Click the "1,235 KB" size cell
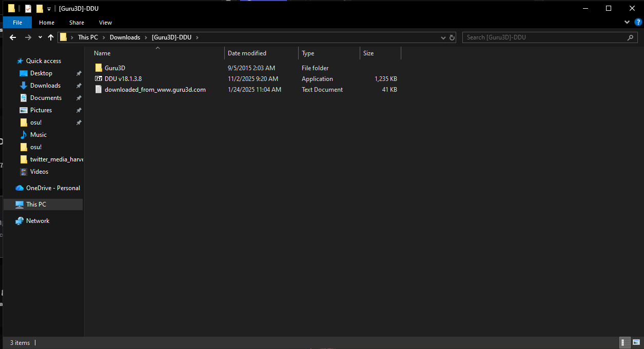Screen dimensions: 644x349 (x=386, y=79)
